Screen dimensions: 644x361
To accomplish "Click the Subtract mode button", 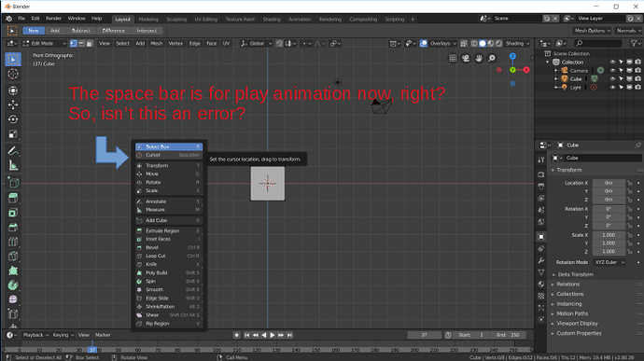I will [x=80, y=31].
